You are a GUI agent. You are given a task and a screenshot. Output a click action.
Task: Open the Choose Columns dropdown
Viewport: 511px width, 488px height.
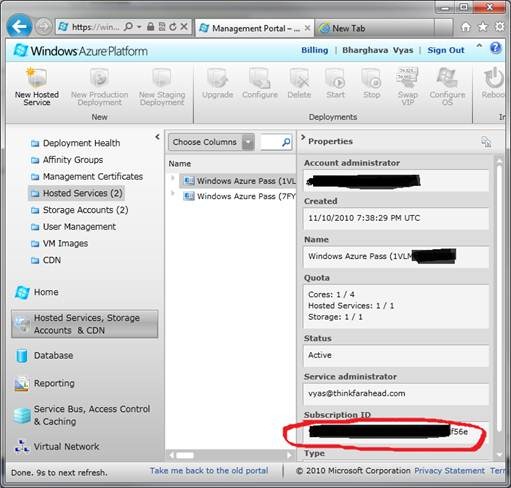click(x=211, y=142)
